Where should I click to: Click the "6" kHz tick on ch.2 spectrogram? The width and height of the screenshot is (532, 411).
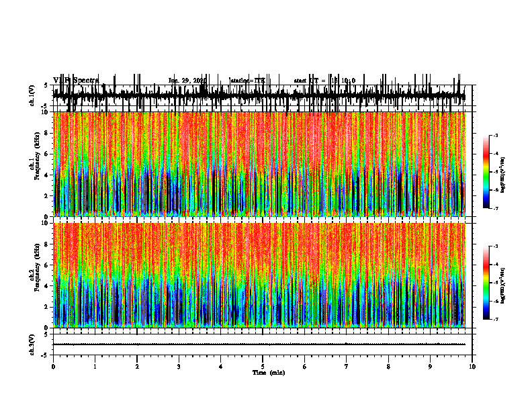(x=47, y=265)
